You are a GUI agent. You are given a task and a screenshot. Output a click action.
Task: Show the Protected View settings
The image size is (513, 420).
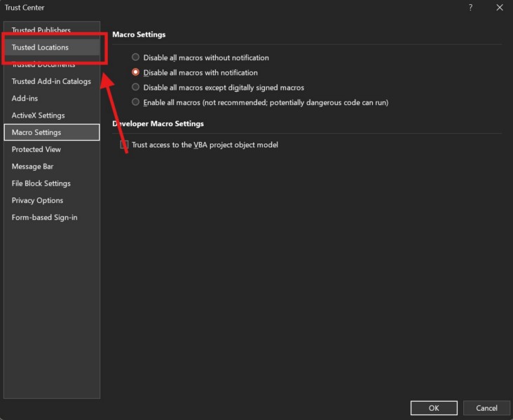click(x=36, y=149)
